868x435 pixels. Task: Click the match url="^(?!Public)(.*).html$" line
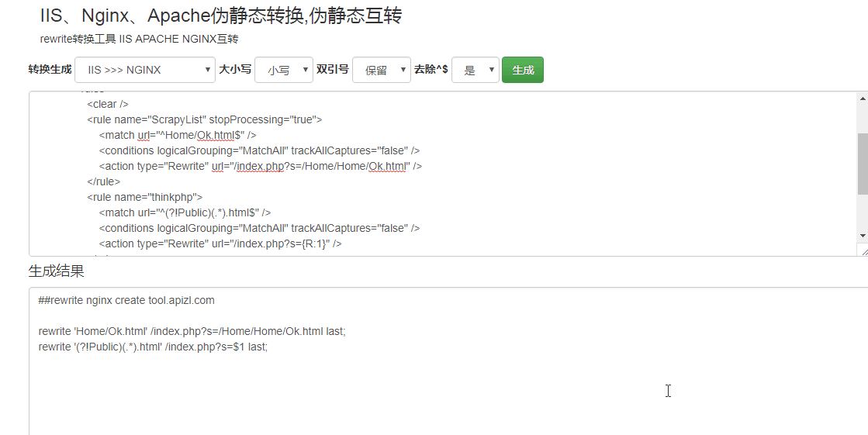point(185,212)
